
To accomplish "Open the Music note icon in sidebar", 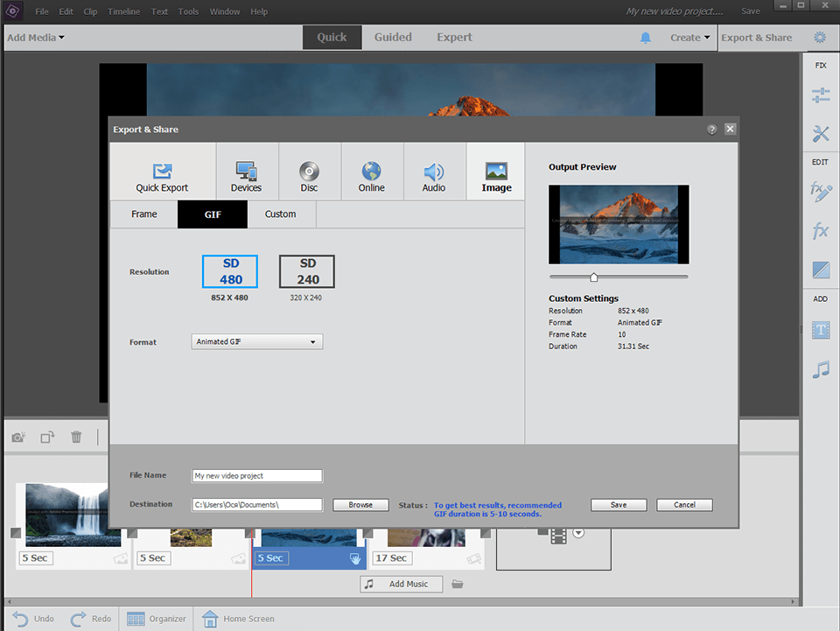I will (821, 369).
